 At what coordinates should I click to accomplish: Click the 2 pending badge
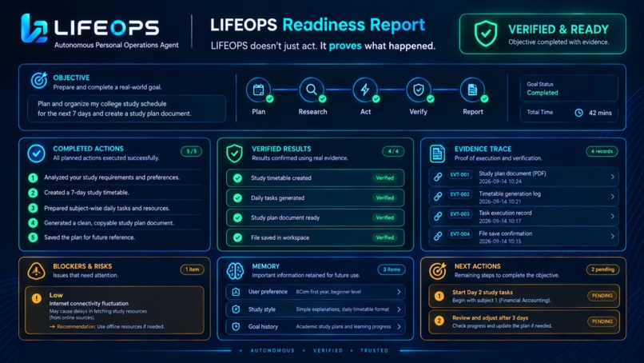point(602,269)
